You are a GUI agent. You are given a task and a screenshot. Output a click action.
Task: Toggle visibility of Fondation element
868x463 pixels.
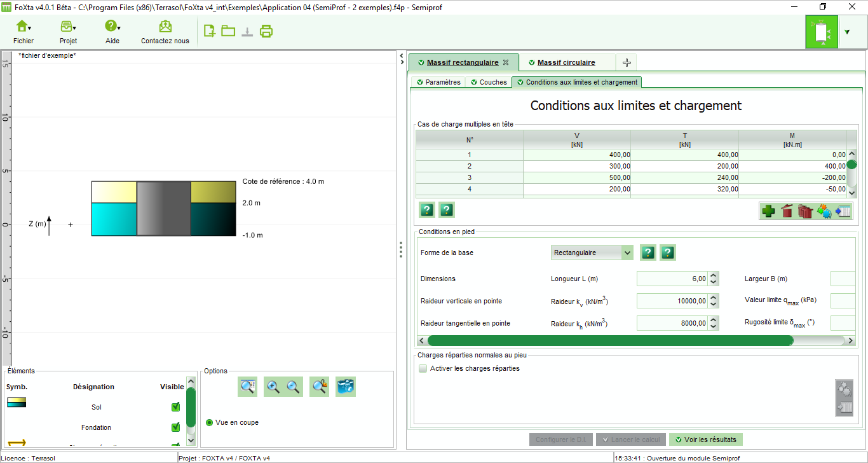click(x=175, y=427)
